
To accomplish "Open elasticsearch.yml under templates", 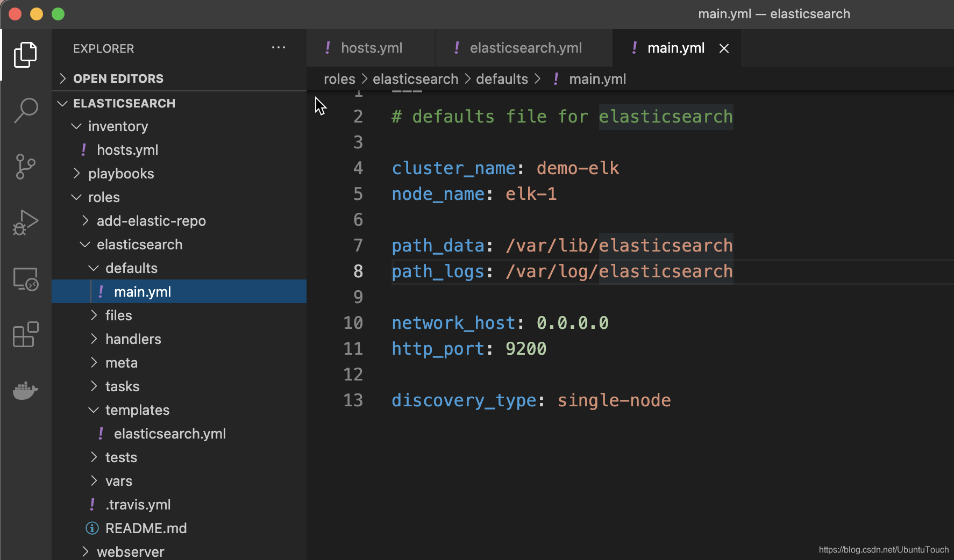I will point(179,434).
